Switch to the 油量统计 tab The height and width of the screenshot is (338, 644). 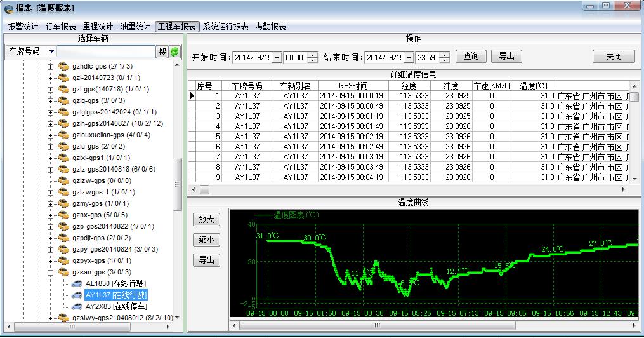tap(135, 27)
